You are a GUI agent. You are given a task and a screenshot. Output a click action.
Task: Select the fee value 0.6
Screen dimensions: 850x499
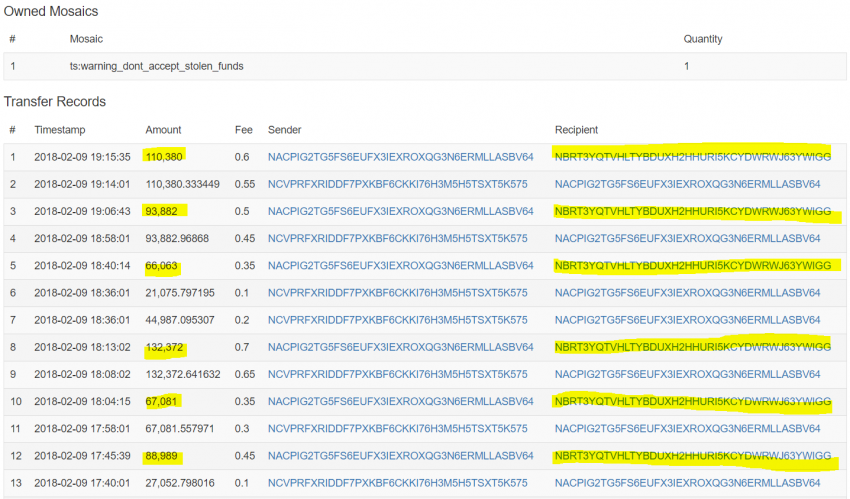242,157
